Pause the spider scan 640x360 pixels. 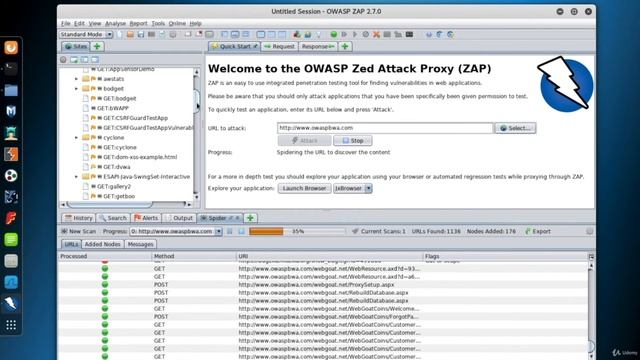(x=230, y=231)
